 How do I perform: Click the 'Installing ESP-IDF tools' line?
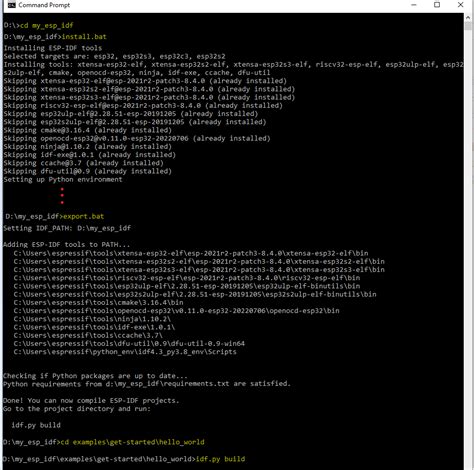pyautogui.click(x=53, y=48)
